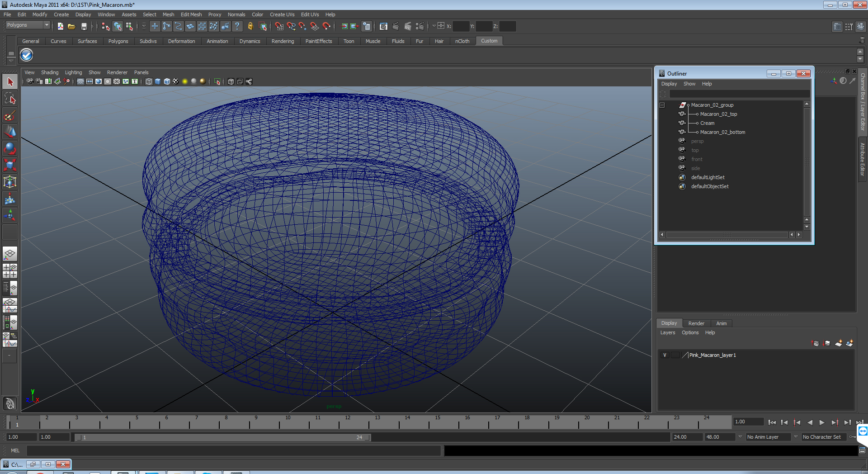
Task: Activate the Rotate tool sphere icon
Action: (x=10, y=149)
